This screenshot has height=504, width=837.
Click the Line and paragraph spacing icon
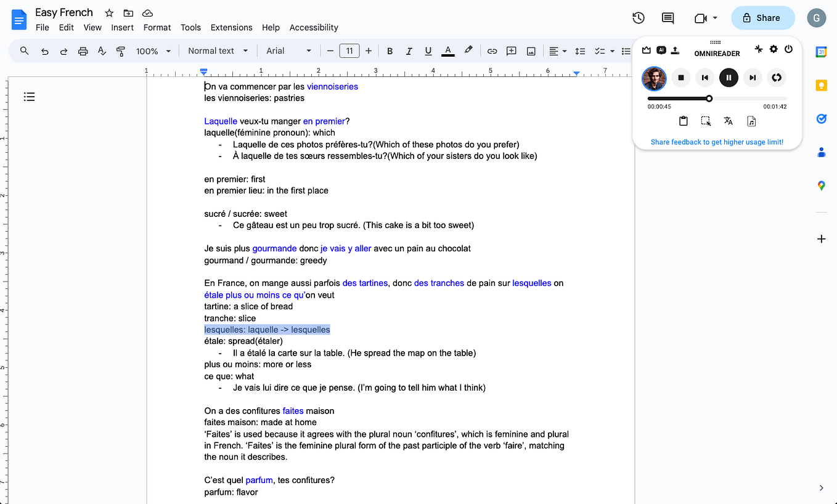click(579, 51)
